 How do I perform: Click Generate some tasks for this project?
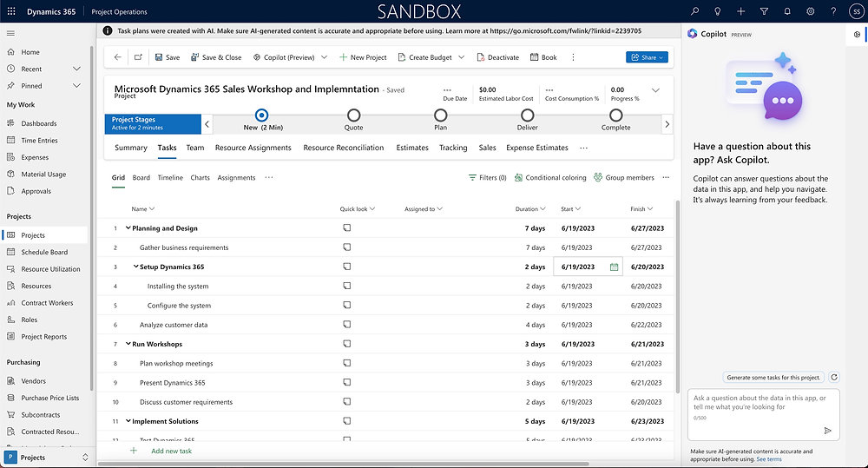(x=773, y=377)
